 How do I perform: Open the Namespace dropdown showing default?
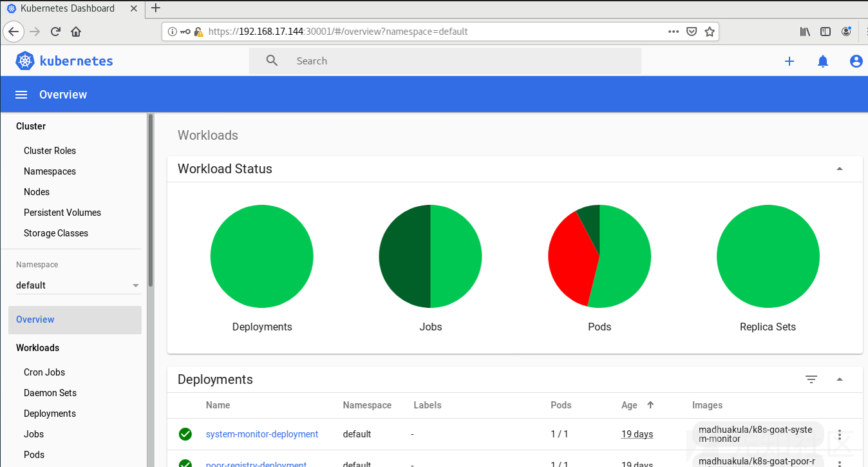pyautogui.click(x=77, y=285)
